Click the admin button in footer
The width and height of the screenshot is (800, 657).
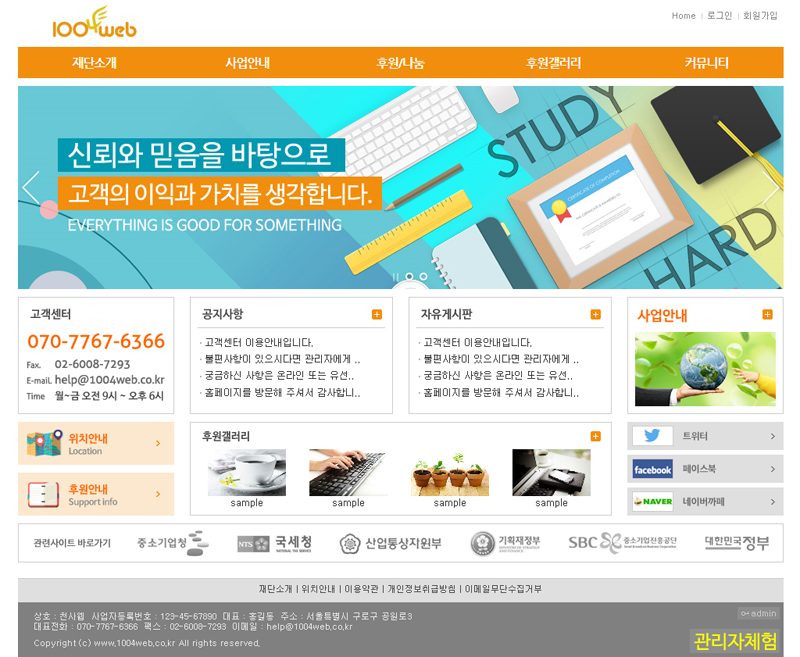point(758,613)
